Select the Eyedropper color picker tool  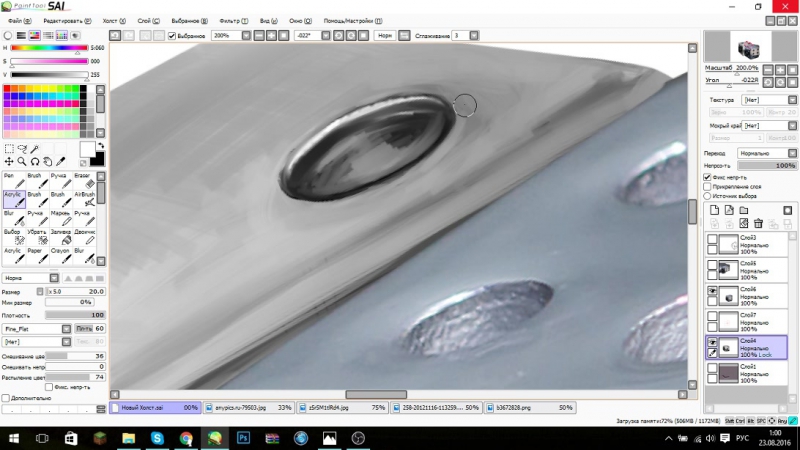(x=60, y=162)
